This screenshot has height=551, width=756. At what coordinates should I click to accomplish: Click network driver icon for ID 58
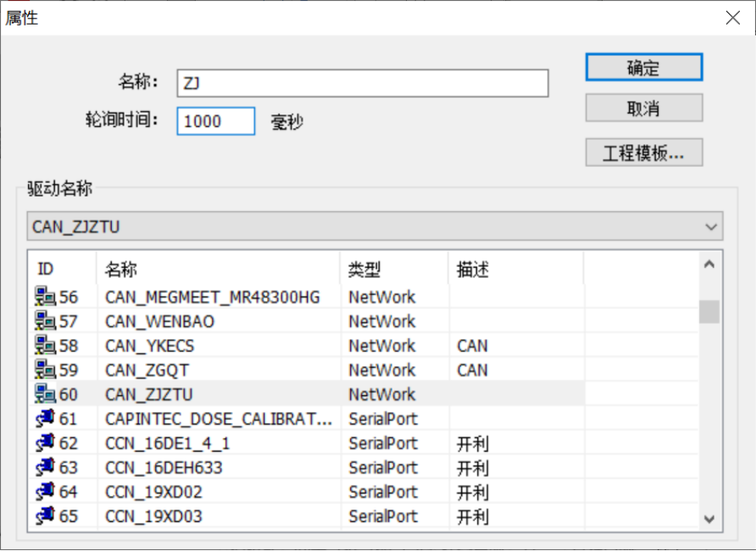coord(45,345)
